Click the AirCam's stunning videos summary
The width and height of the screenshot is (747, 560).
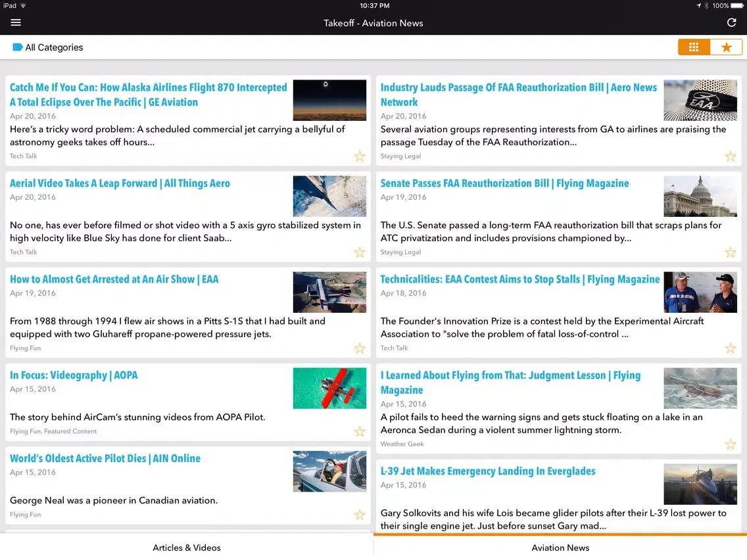[x=137, y=417]
